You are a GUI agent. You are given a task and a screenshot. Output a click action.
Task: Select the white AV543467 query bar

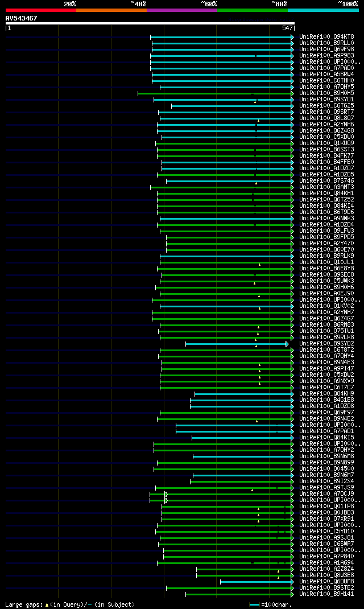pyautogui.click(x=150, y=23)
